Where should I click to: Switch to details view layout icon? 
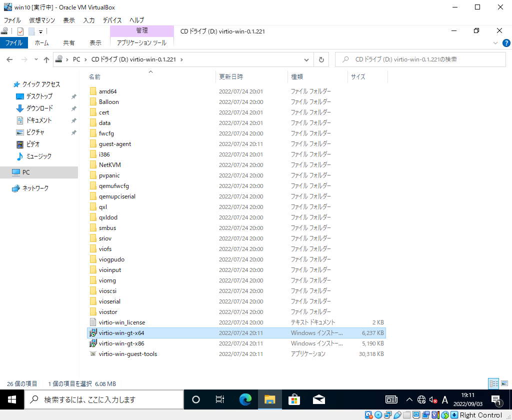coord(493,383)
